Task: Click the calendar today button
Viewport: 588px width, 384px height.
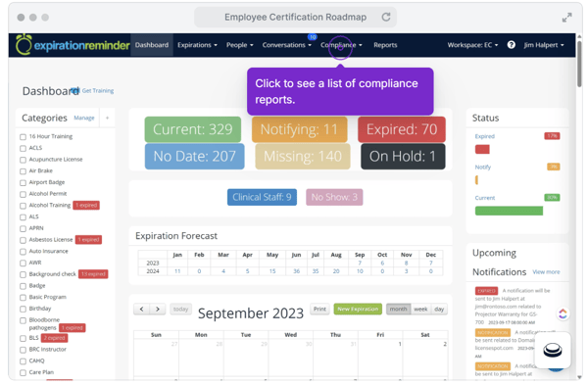Action: (180, 309)
